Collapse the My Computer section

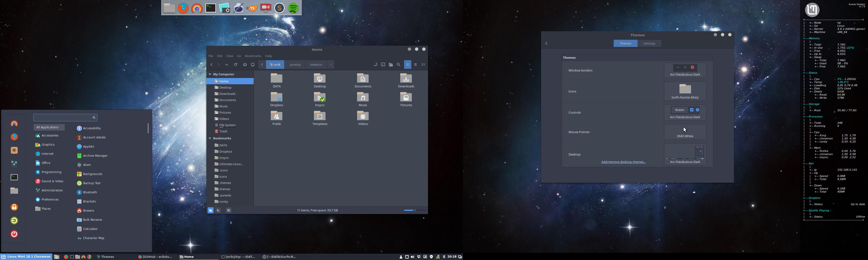click(210, 74)
